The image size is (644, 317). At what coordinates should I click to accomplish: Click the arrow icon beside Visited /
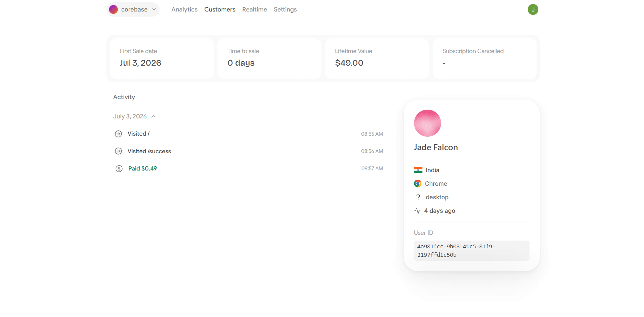[118, 134]
